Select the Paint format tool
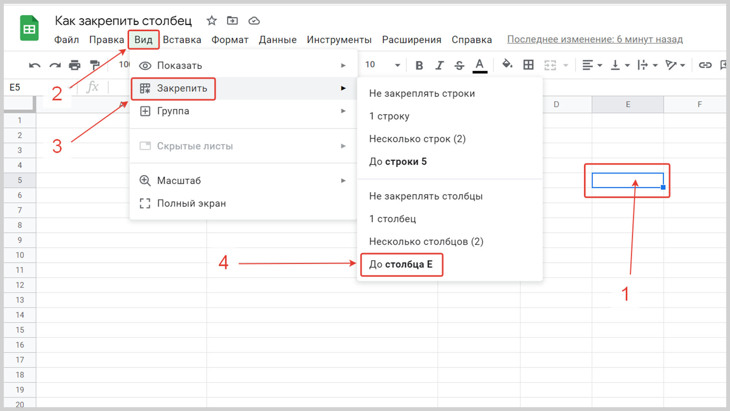Screen dimensions: 730x411 pos(95,65)
